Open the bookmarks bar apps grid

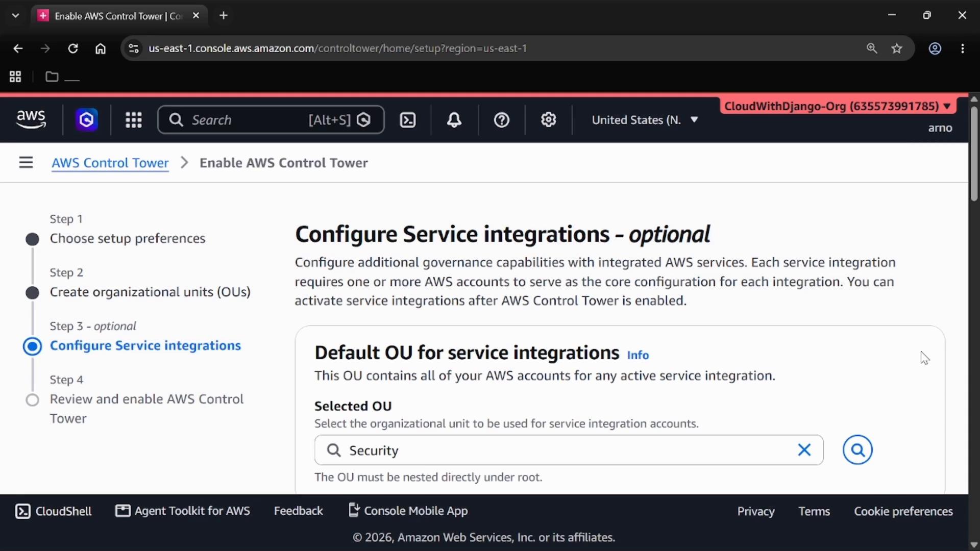point(15,77)
